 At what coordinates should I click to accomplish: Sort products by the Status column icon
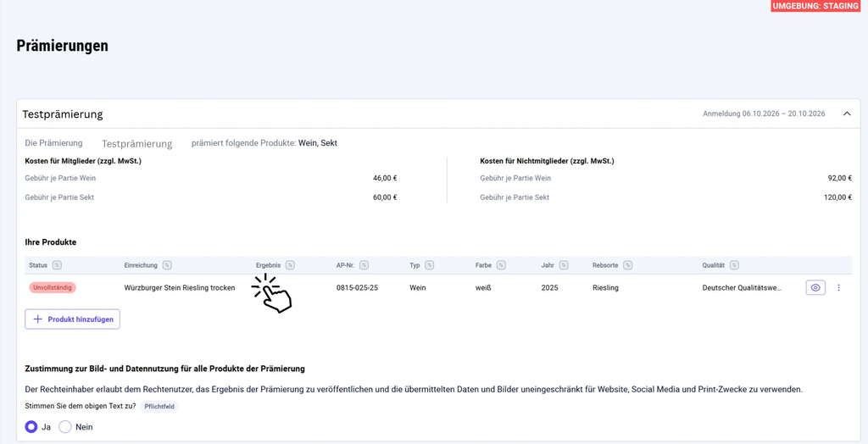click(x=57, y=265)
